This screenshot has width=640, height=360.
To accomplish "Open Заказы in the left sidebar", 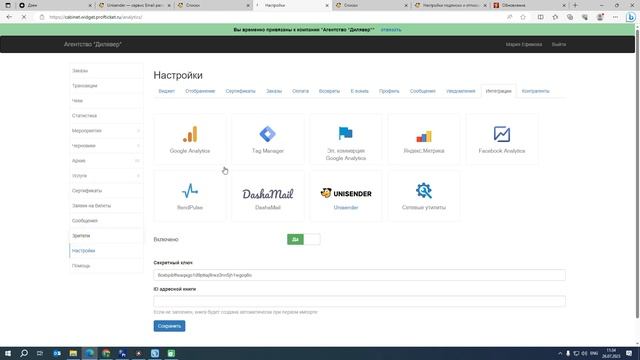I will pos(106,71).
